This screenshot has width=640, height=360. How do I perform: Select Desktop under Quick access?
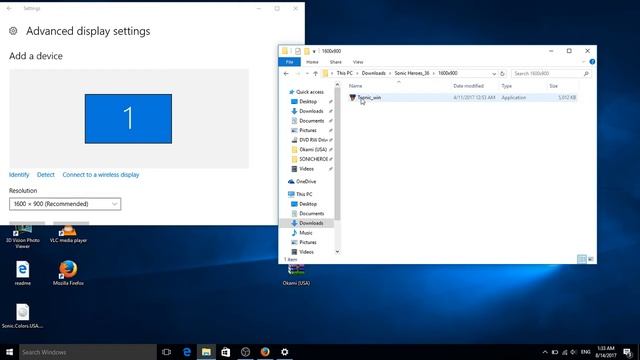[x=308, y=102]
